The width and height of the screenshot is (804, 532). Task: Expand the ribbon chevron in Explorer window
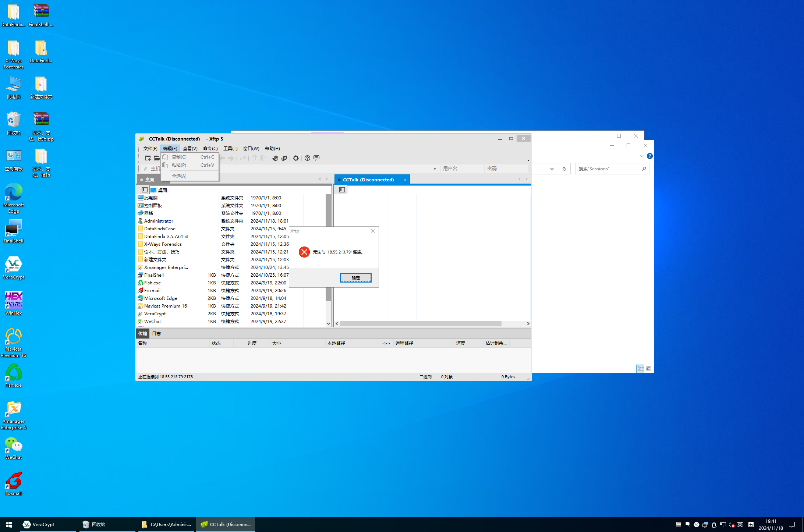point(642,156)
